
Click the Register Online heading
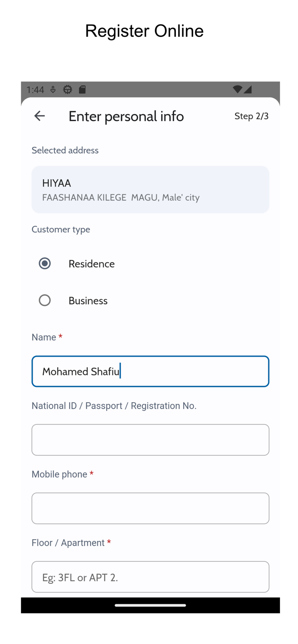point(144,31)
